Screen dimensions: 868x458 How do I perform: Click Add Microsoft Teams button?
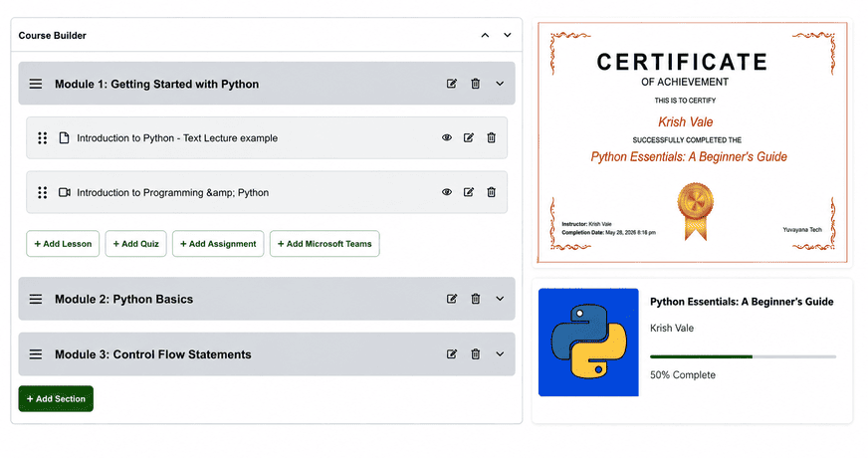325,244
